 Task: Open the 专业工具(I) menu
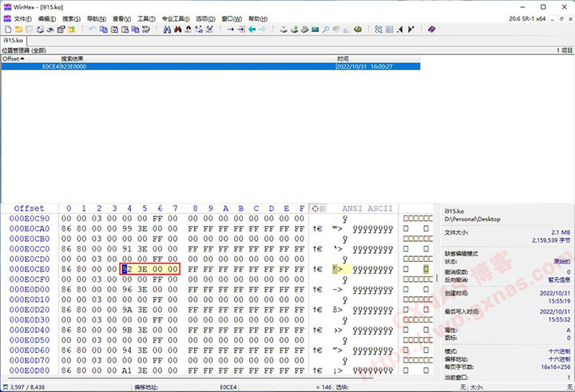click(x=176, y=18)
